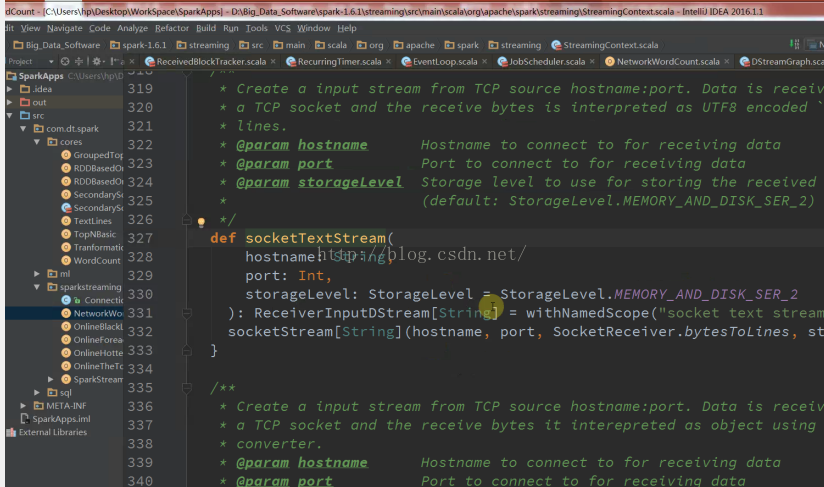
Task: Close the RecurringTimer.scala tab
Action: pyautogui.click(x=388, y=61)
